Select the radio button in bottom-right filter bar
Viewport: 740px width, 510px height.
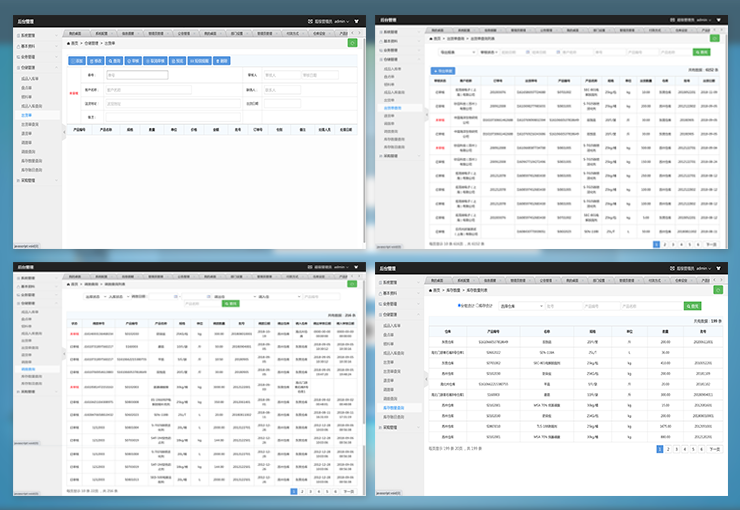tap(459, 306)
